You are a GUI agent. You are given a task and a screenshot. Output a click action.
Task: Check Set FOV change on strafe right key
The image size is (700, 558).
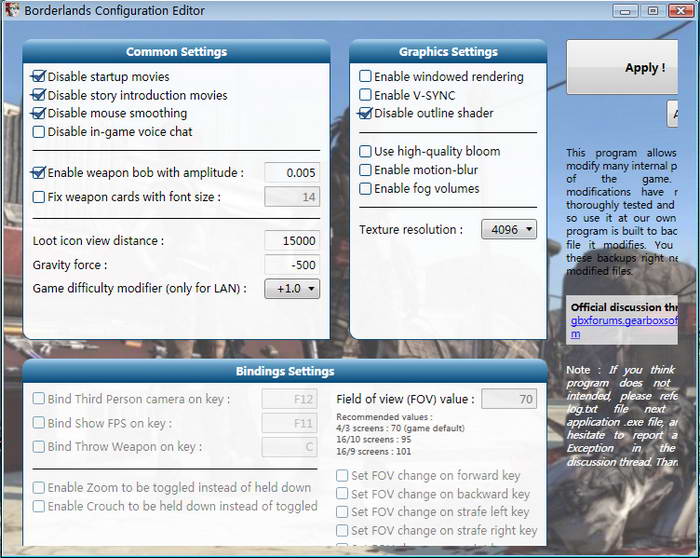[x=342, y=530]
